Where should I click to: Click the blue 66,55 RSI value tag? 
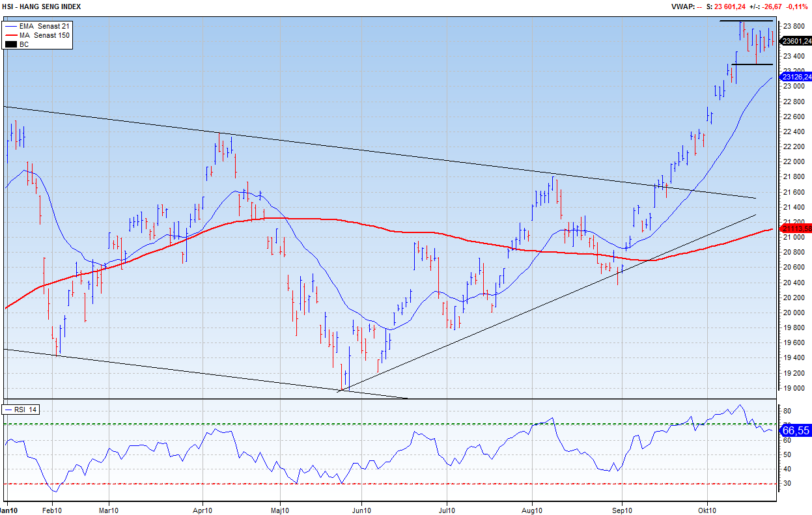[795, 430]
